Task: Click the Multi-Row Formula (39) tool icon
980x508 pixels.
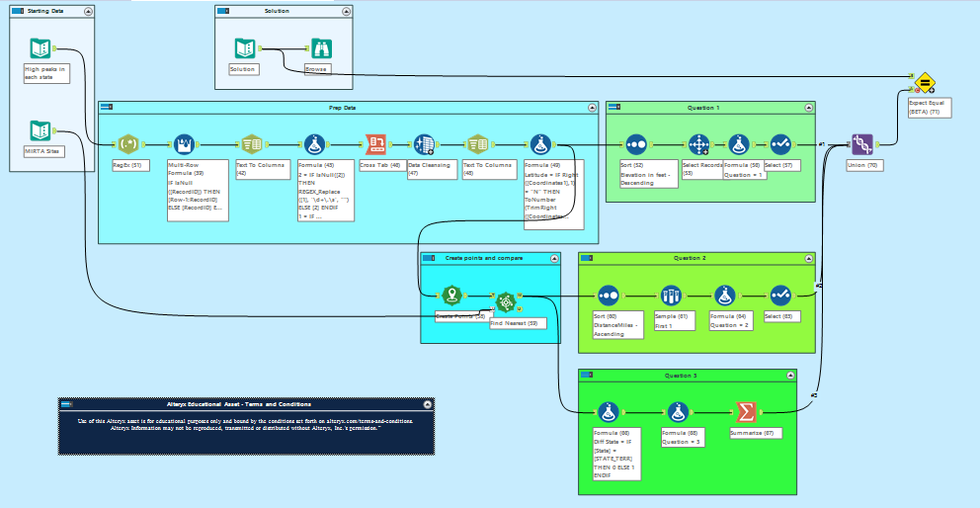Action: 184,144
